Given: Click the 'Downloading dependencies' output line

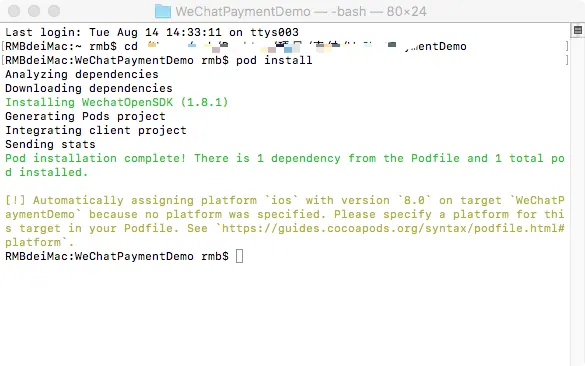Looking at the screenshot, I should pos(89,88).
